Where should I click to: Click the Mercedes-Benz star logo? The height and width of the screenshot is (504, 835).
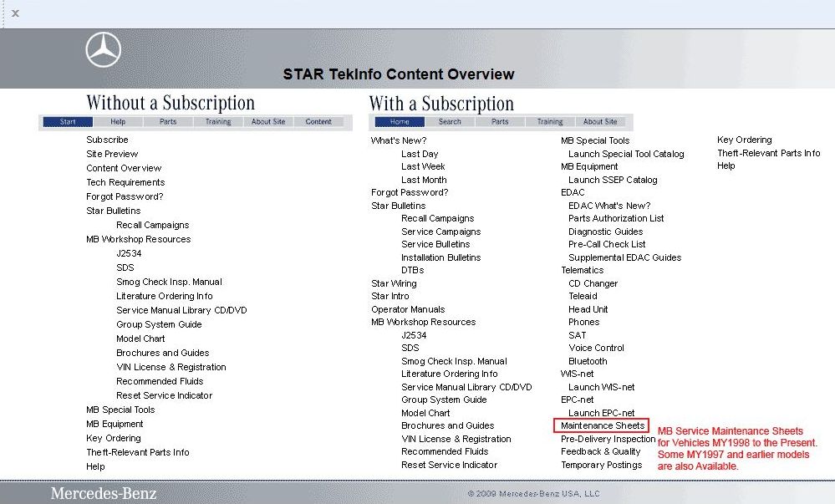[x=104, y=49]
